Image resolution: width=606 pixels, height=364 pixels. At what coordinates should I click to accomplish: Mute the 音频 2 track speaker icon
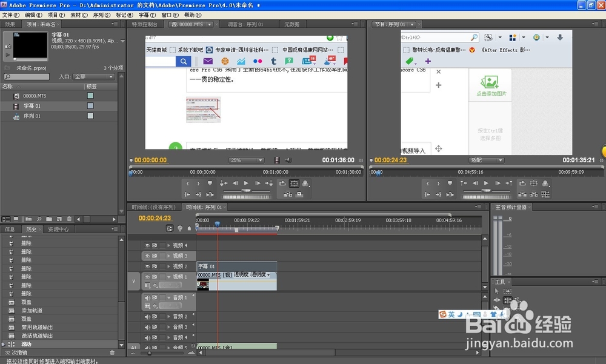click(147, 317)
